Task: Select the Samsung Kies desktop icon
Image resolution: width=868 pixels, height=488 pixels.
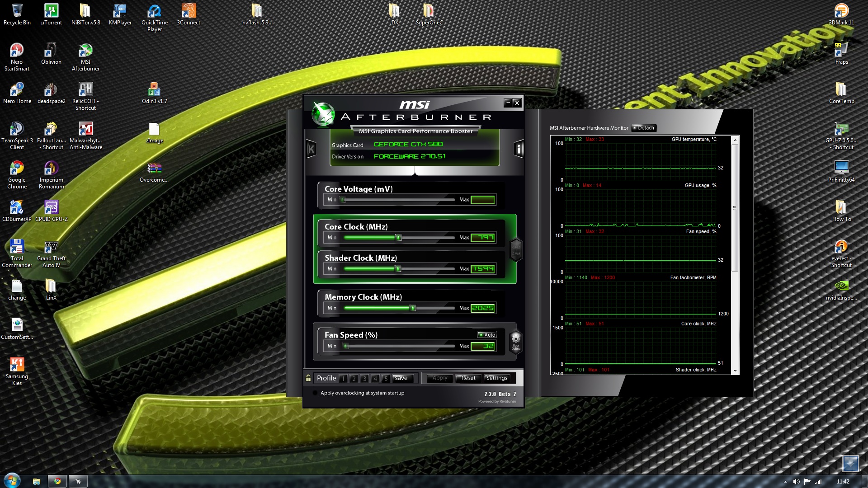Action: tap(17, 372)
